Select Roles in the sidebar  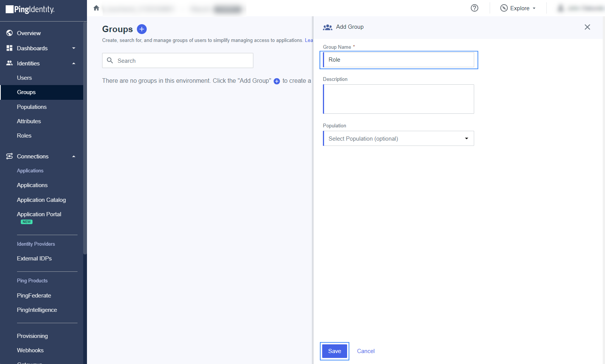24,136
